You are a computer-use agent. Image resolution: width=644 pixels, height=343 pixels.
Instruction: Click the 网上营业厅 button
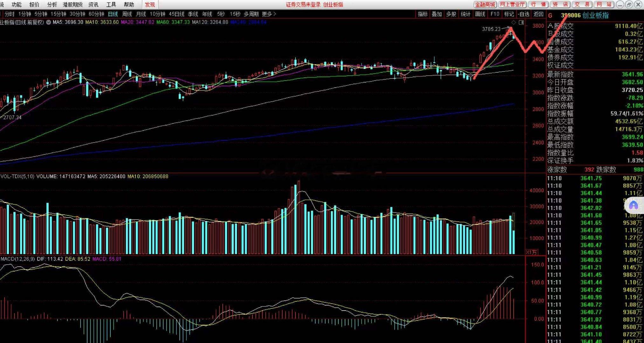pos(512,4)
